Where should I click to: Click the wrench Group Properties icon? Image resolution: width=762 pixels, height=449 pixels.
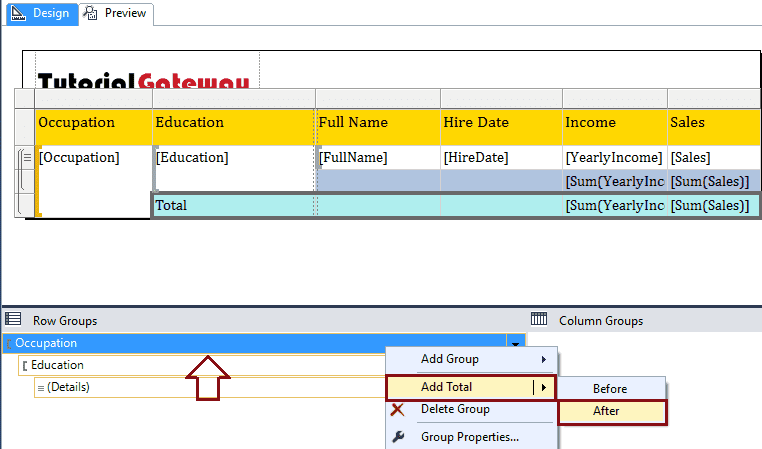pos(398,437)
